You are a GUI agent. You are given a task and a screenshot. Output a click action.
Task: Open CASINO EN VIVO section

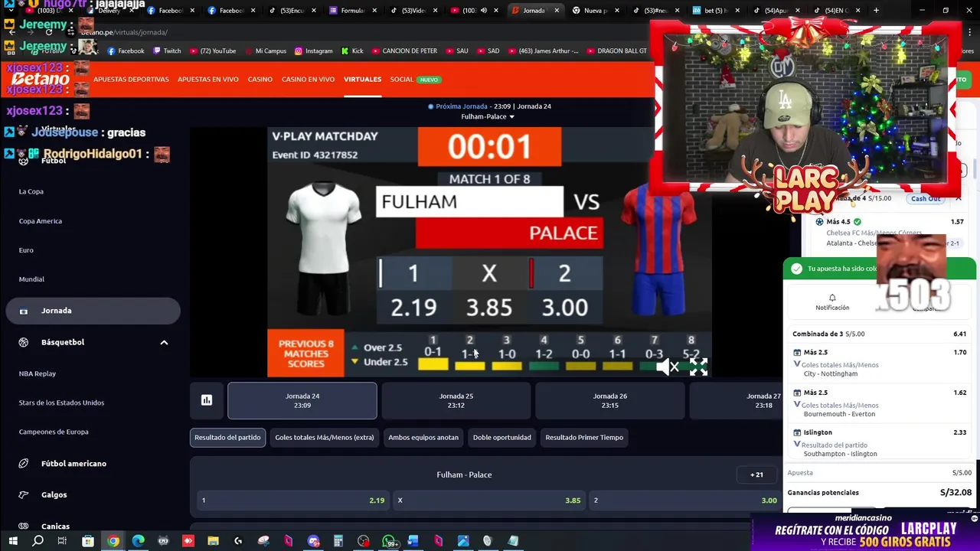(x=308, y=80)
